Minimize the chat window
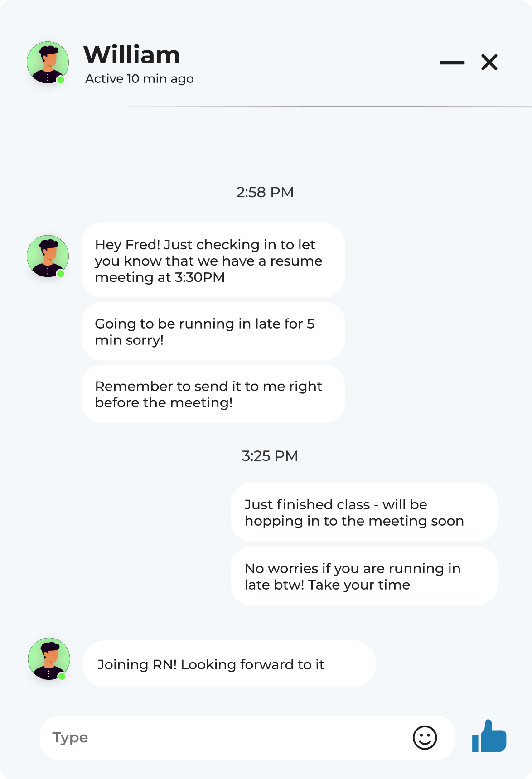 click(452, 63)
